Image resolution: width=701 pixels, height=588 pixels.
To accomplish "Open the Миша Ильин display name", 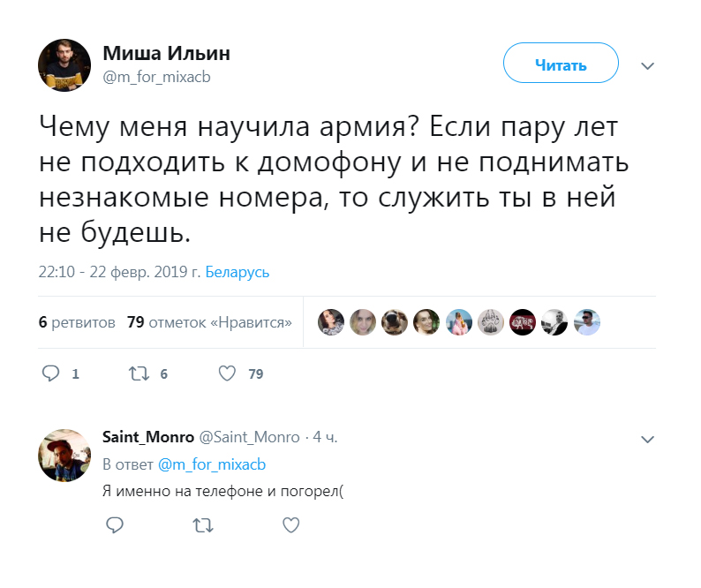I will click(x=167, y=53).
